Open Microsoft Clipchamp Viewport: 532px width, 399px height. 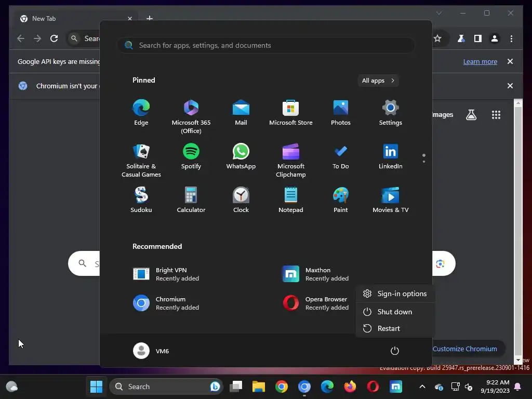[291, 161]
